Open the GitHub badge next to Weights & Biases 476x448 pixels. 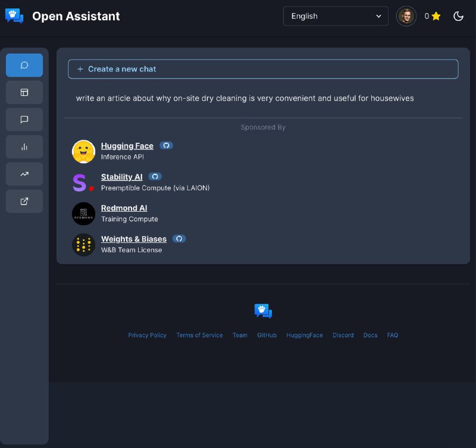tap(179, 239)
